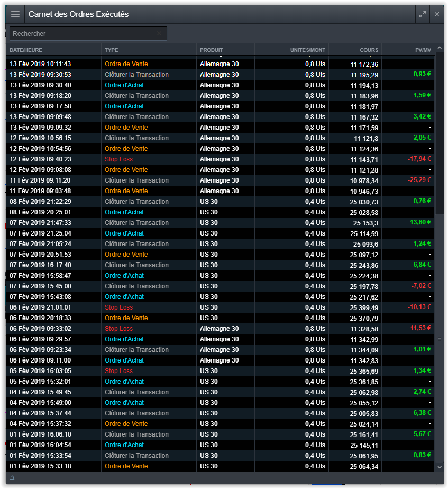Select the -25,29 € loss value
Image resolution: width=448 pixels, height=489 pixels.
419,180
